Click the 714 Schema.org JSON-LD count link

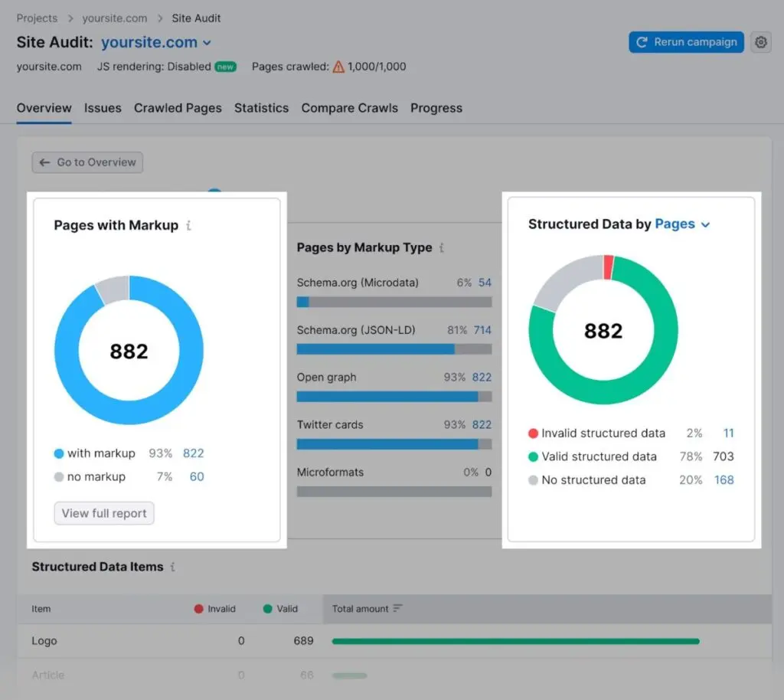coord(482,330)
